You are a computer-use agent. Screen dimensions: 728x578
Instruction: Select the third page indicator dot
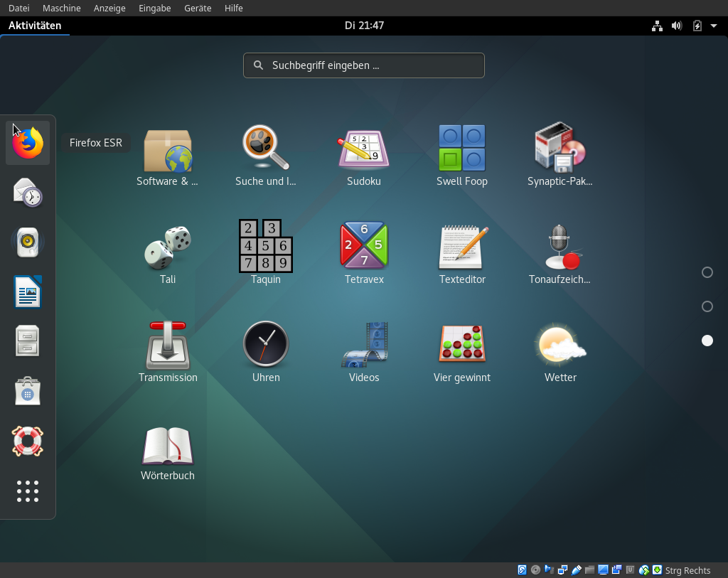707,341
